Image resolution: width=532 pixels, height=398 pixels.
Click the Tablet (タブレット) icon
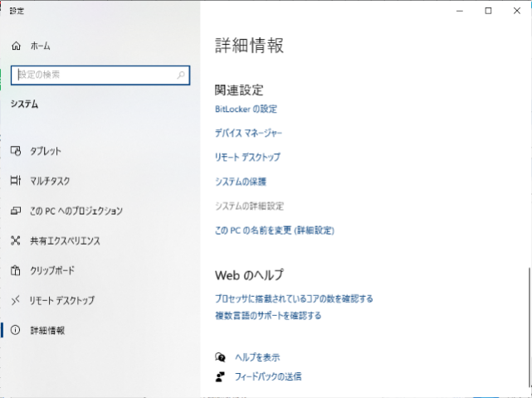coord(16,151)
